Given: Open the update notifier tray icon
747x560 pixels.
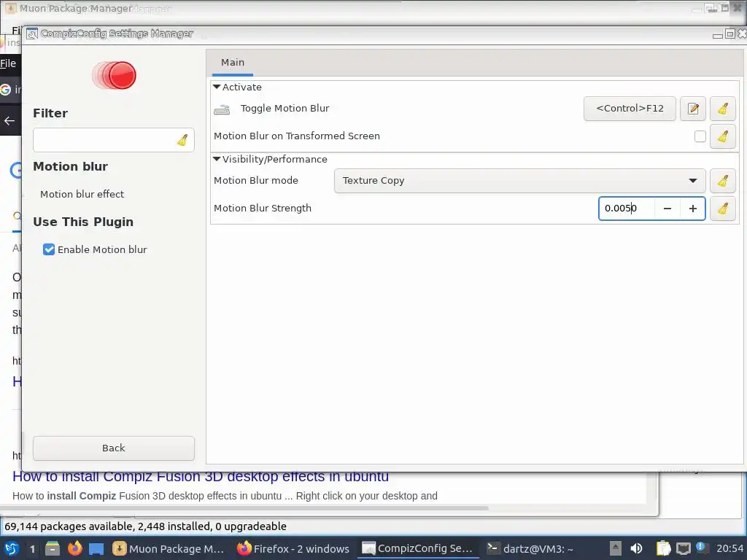Looking at the screenshot, I should click(x=701, y=548).
